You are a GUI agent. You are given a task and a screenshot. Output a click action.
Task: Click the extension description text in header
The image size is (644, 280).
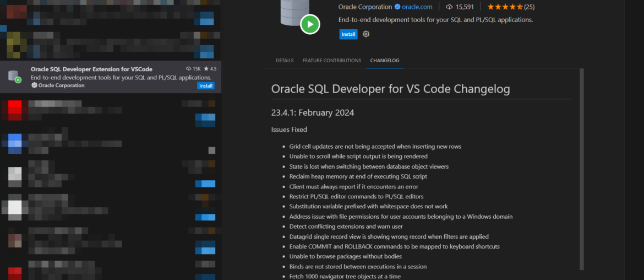click(436, 20)
